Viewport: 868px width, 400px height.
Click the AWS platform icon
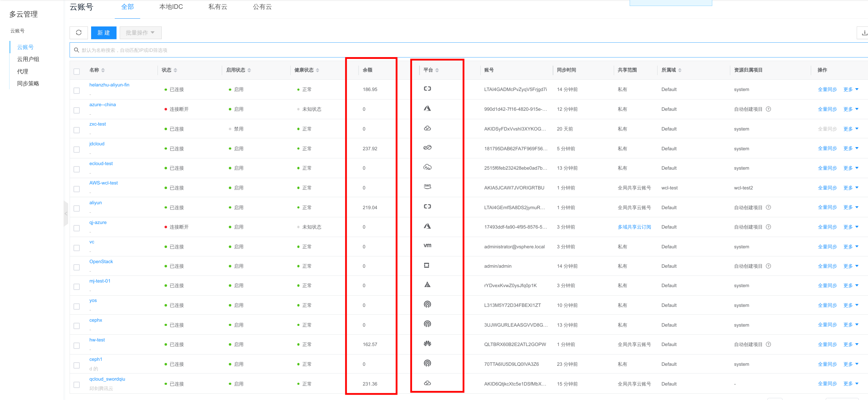(x=427, y=187)
